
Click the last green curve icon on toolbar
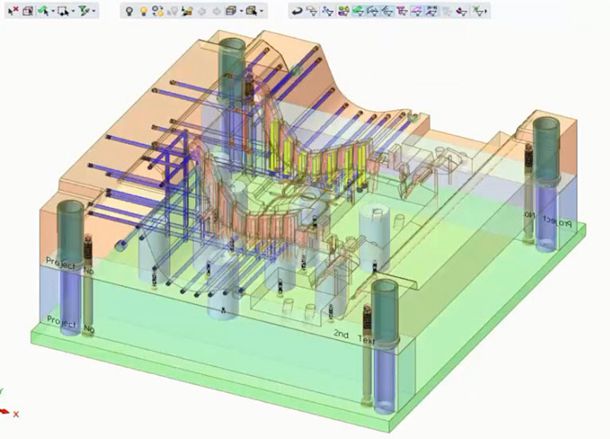(x=479, y=11)
